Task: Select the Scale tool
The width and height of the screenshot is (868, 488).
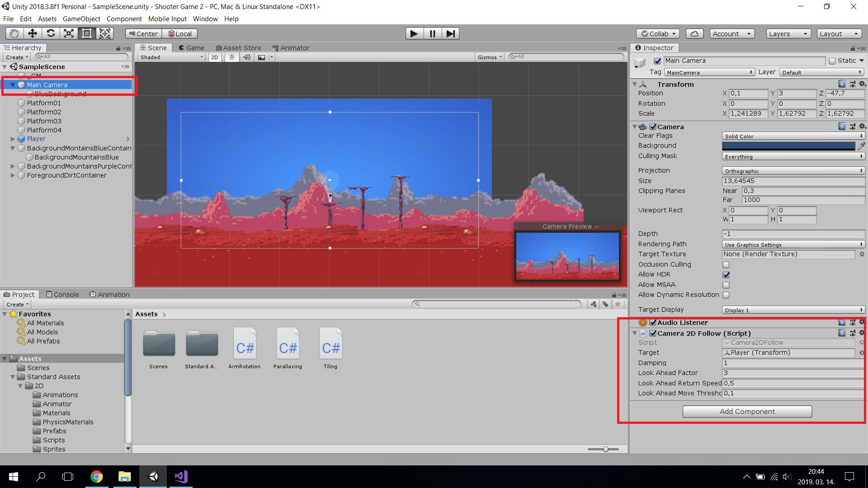Action: (69, 33)
